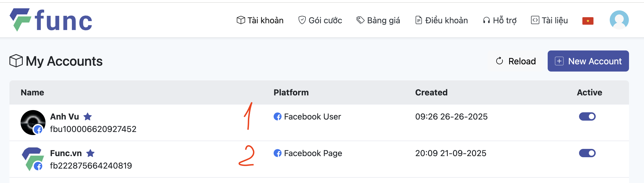The image size is (644, 183).
Task: Click the func logo
Action: [51, 20]
